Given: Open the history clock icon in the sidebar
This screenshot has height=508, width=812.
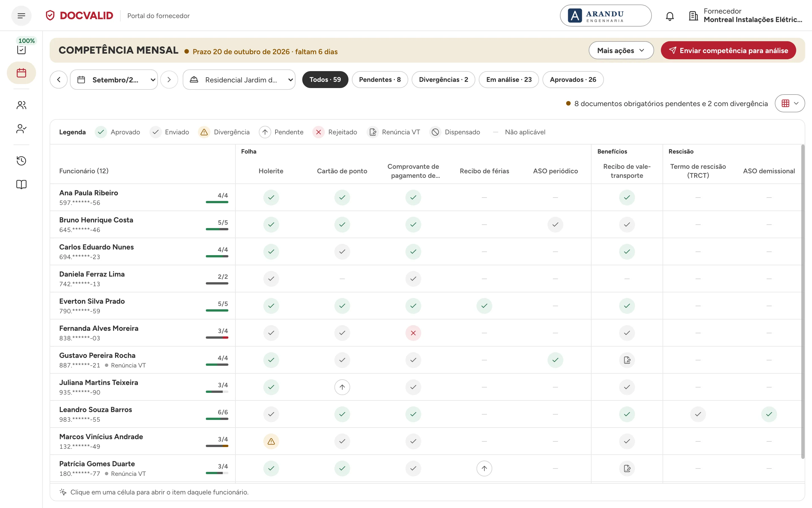Looking at the screenshot, I should coord(21,161).
